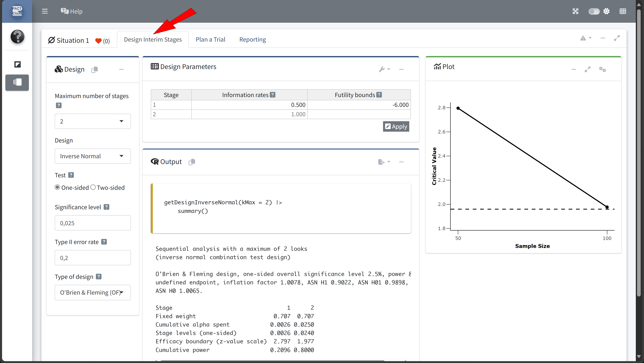
Task: Switch to Reporting tab
Action: 253,40
